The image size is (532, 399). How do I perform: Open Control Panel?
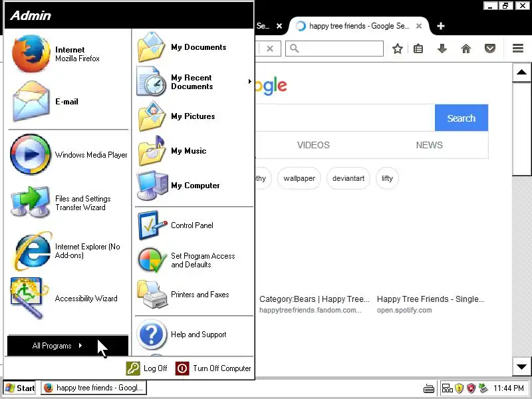coord(194,225)
